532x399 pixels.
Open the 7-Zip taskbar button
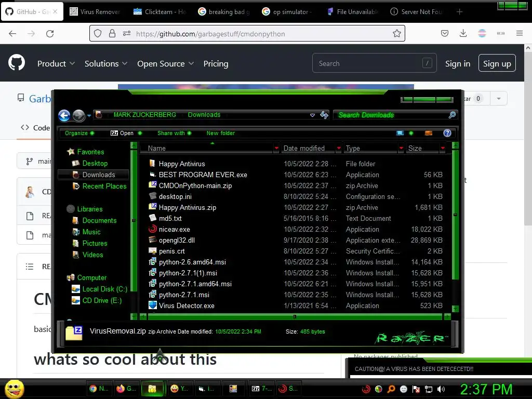[x=262, y=389]
